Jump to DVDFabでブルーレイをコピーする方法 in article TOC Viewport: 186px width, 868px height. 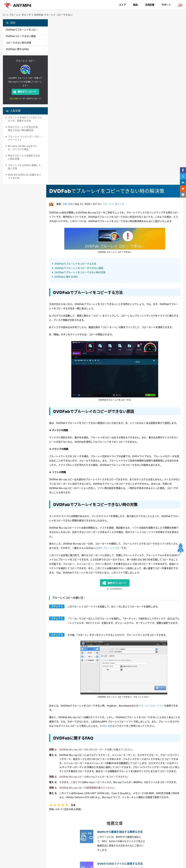(75, 264)
